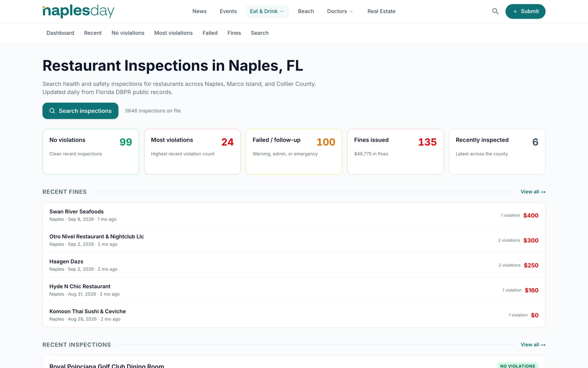Open the Haagen Dazs fine entry

tap(294, 265)
